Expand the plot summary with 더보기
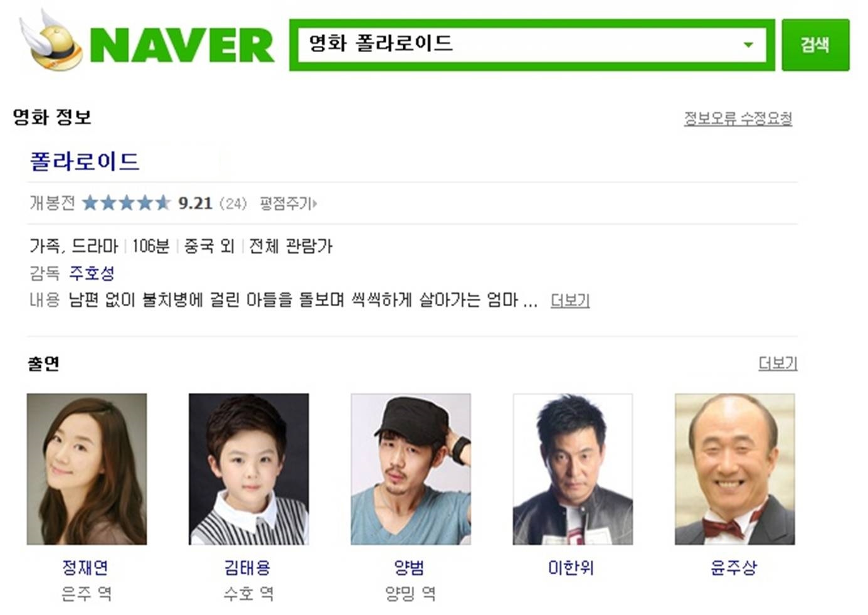 [570, 301]
